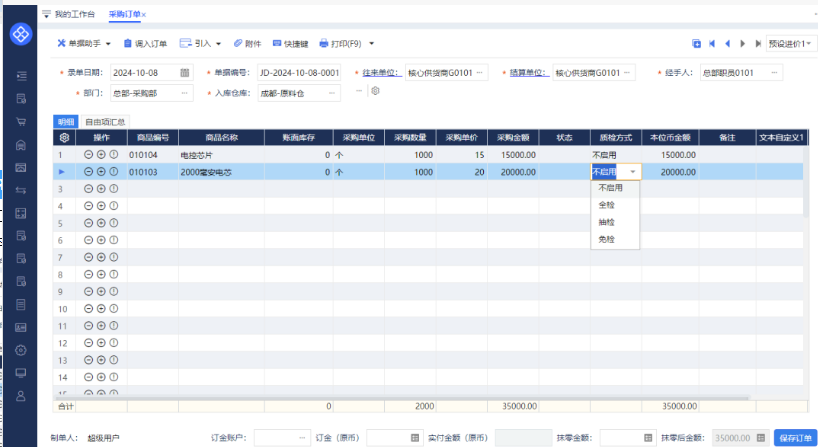Click the 保存订单 button

pos(795,438)
